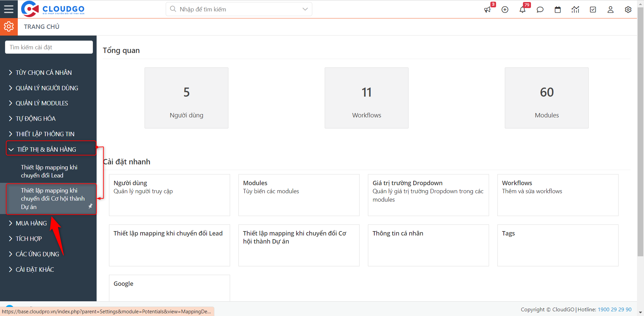Viewport: 644px width, 316px height.
Task: Open the tasks checkbox icon
Action: pyautogui.click(x=593, y=10)
